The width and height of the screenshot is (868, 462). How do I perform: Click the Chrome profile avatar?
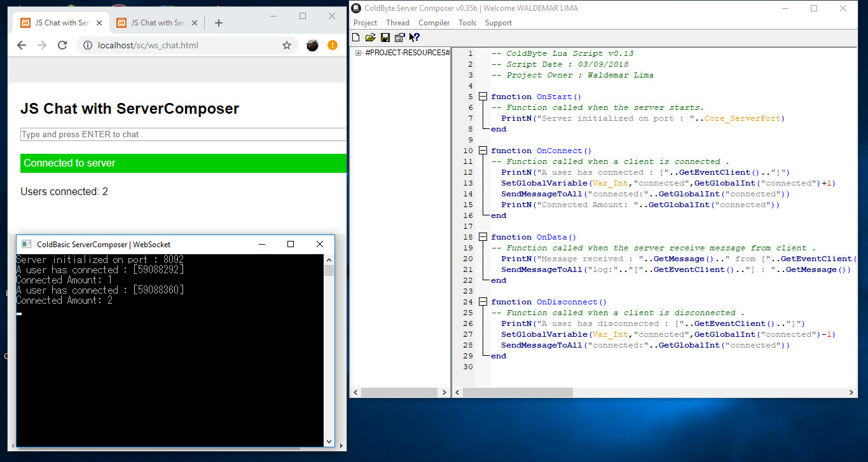(x=311, y=45)
